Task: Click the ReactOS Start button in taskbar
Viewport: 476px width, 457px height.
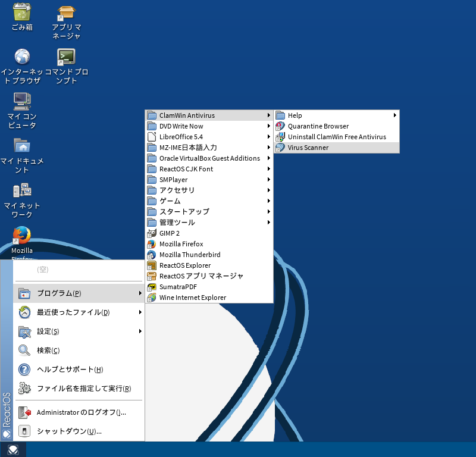Action: [13, 449]
